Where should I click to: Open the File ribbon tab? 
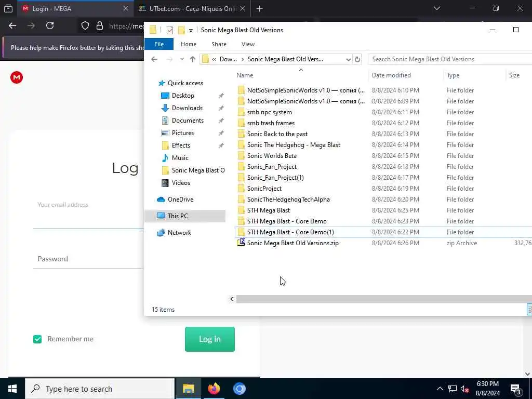click(x=159, y=44)
